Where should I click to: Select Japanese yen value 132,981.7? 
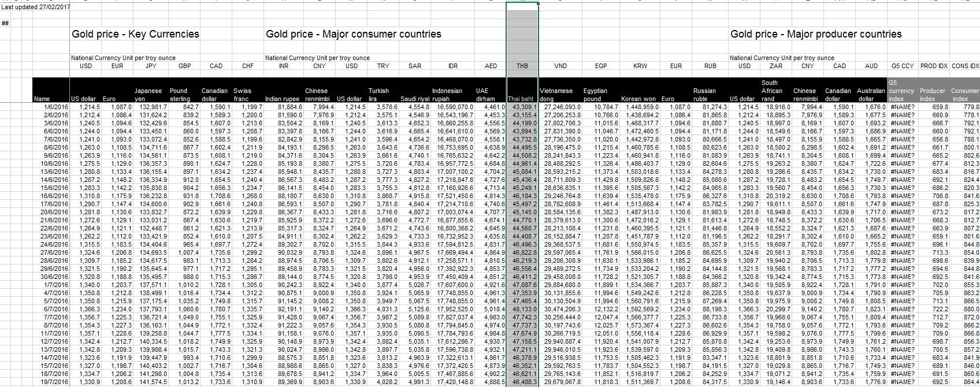click(x=153, y=107)
